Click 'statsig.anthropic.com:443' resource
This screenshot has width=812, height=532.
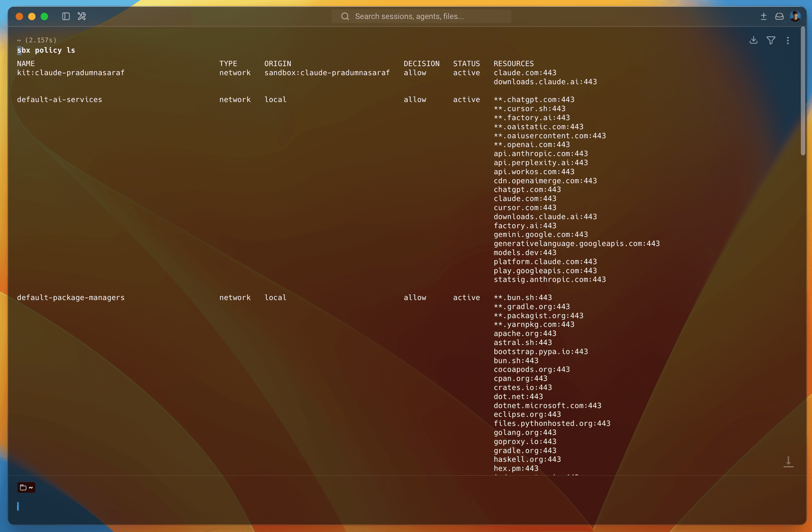click(x=549, y=280)
